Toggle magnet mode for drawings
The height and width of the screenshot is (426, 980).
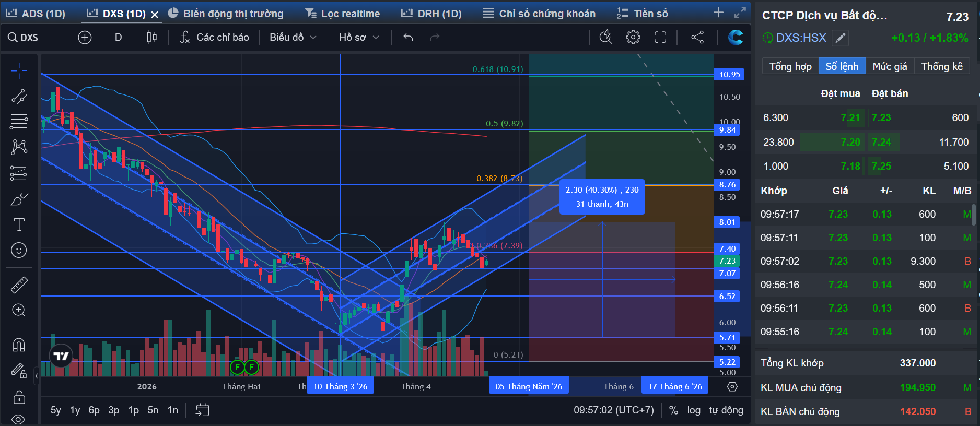click(x=19, y=345)
